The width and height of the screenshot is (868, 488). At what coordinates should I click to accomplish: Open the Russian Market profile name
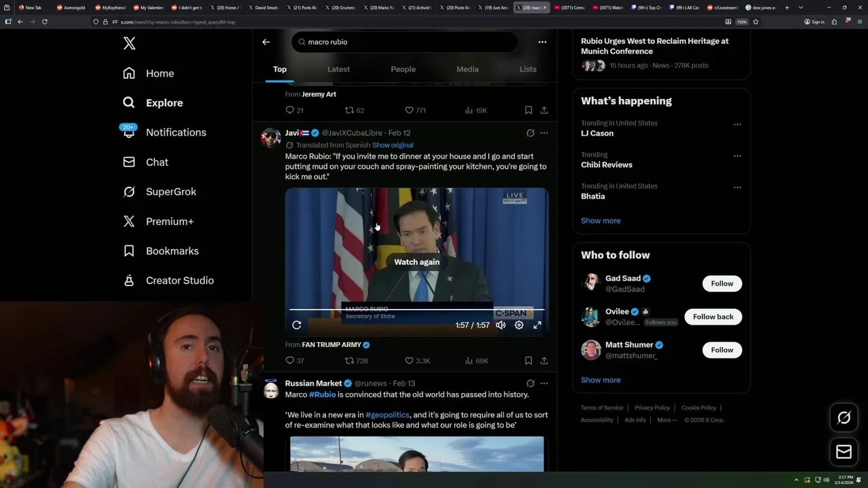[x=313, y=383]
